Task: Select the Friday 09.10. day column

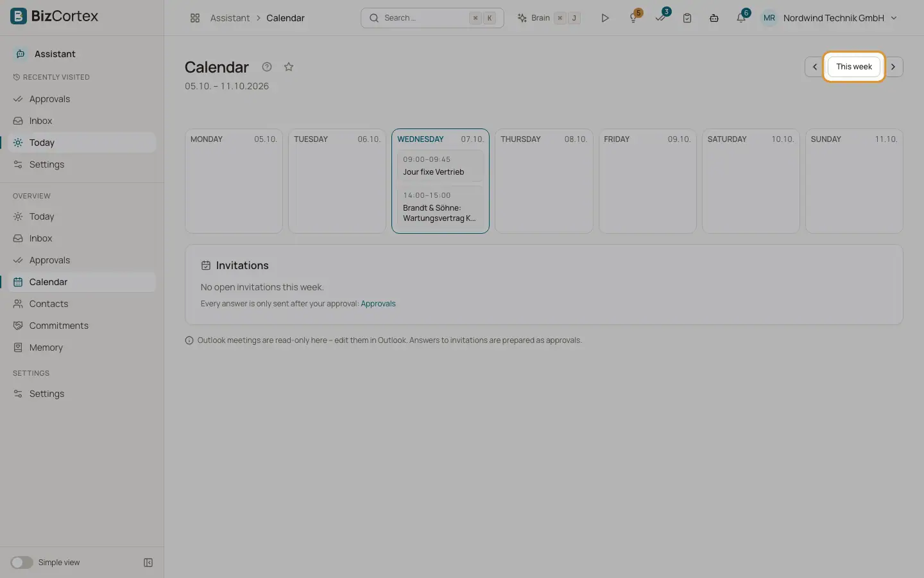Action: tap(647, 181)
